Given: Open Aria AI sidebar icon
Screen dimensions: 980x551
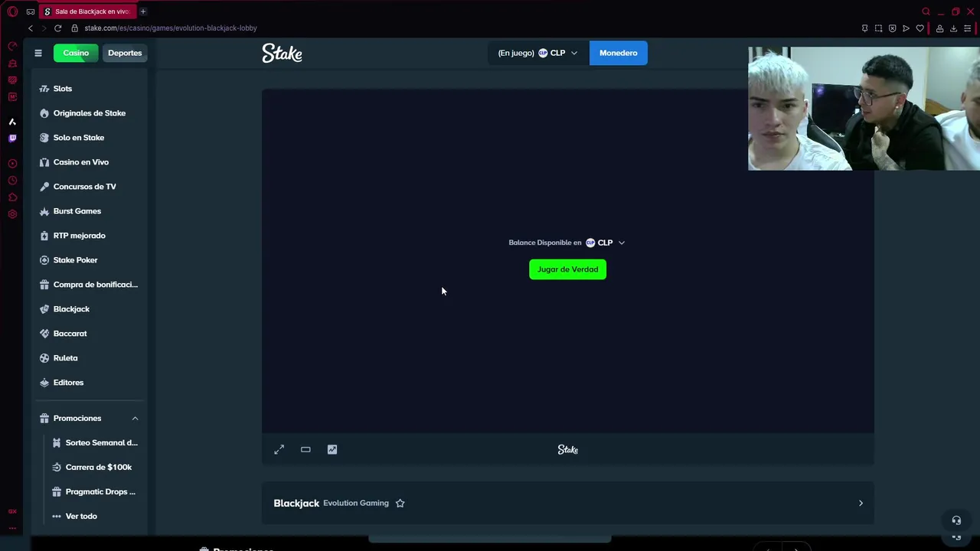Looking at the screenshot, I should tap(12, 122).
